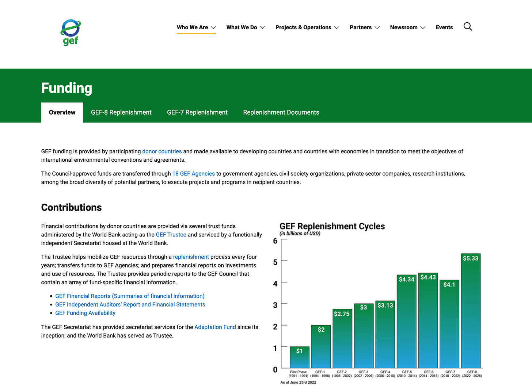The height and width of the screenshot is (392, 532).
Task: Click the $2.75 GEF-2 bar
Action: [342, 338]
